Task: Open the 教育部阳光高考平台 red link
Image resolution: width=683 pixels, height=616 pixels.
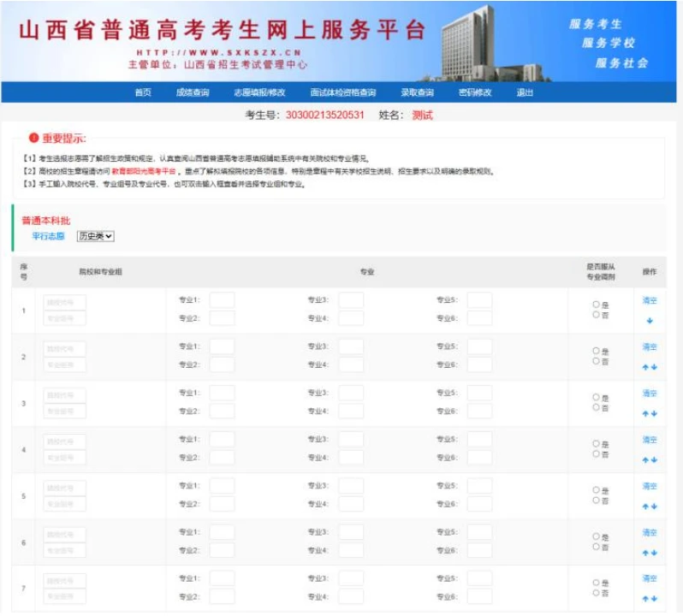Action: (145, 171)
